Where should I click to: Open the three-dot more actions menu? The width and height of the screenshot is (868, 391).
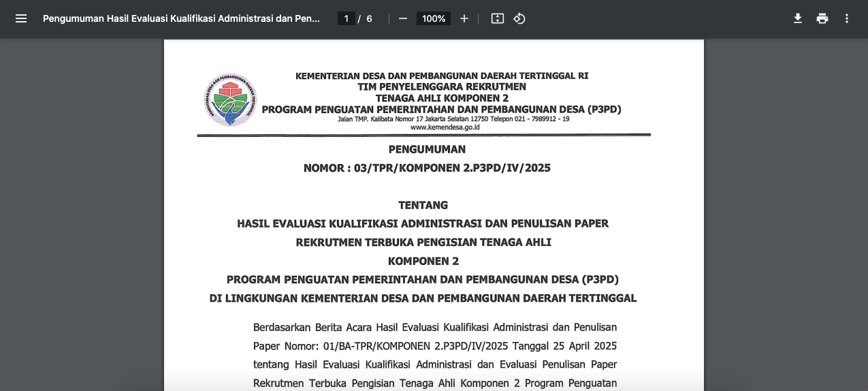[847, 18]
